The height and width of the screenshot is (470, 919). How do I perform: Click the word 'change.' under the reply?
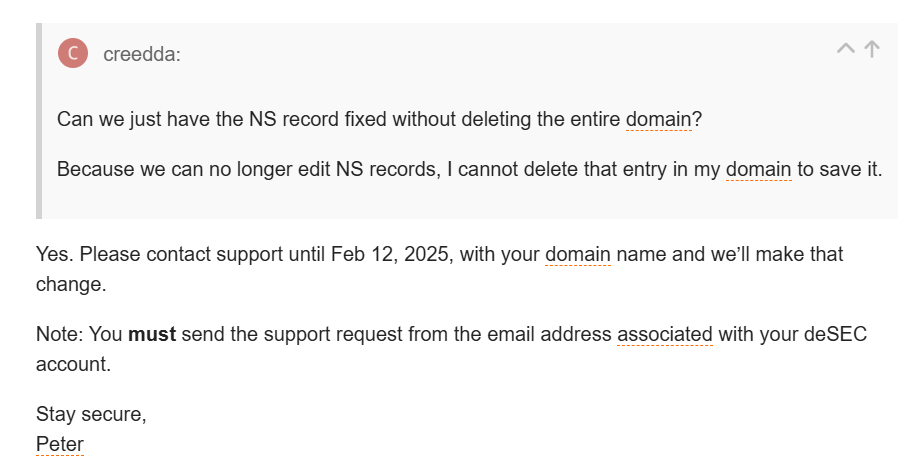(71, 285)
